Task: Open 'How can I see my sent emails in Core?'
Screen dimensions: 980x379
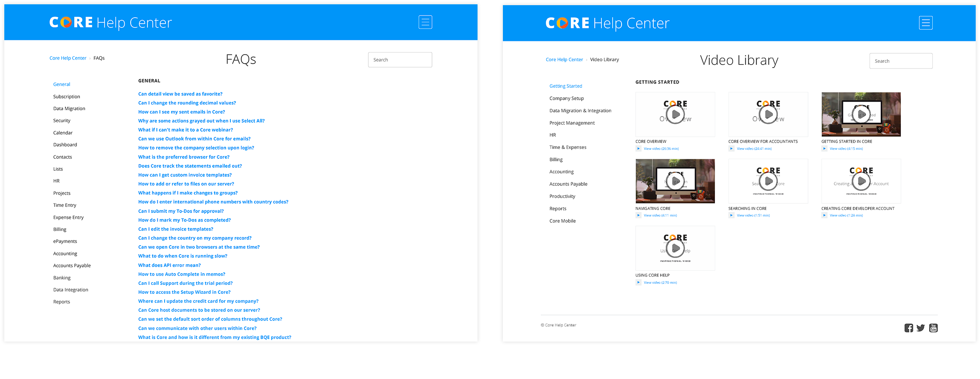Action: [x=181, y=112]
